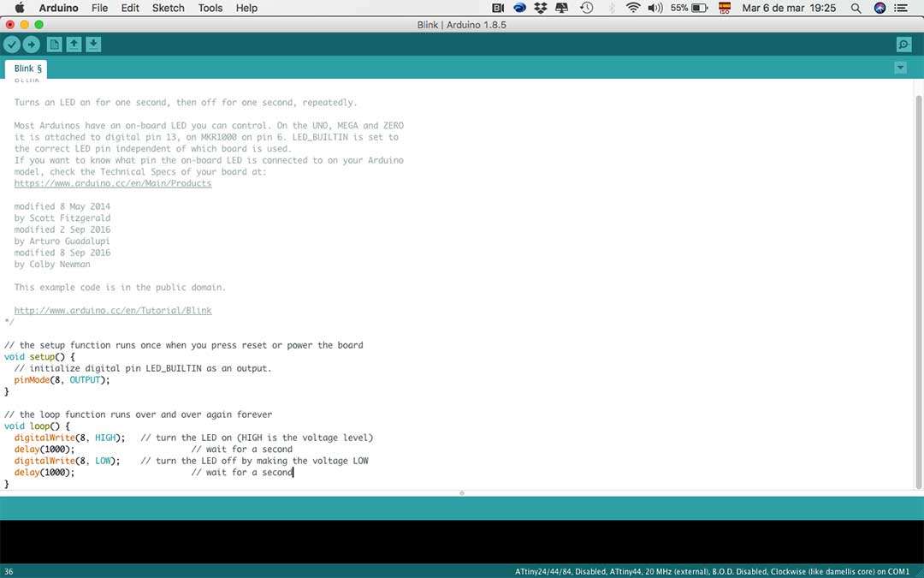This screenshot has width=924, height=578.
Task: Open the Tools menu
Action: coord(210,8)
